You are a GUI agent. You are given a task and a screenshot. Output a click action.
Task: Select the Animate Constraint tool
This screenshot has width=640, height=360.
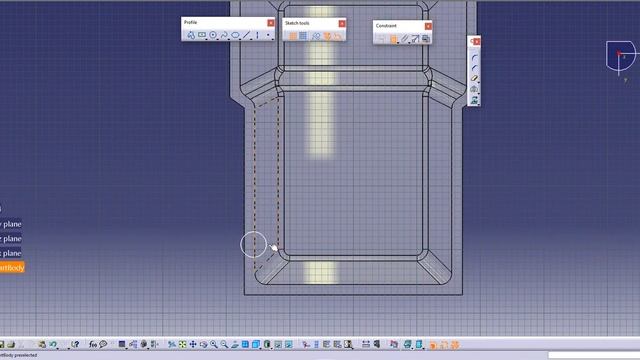[415, 39]
